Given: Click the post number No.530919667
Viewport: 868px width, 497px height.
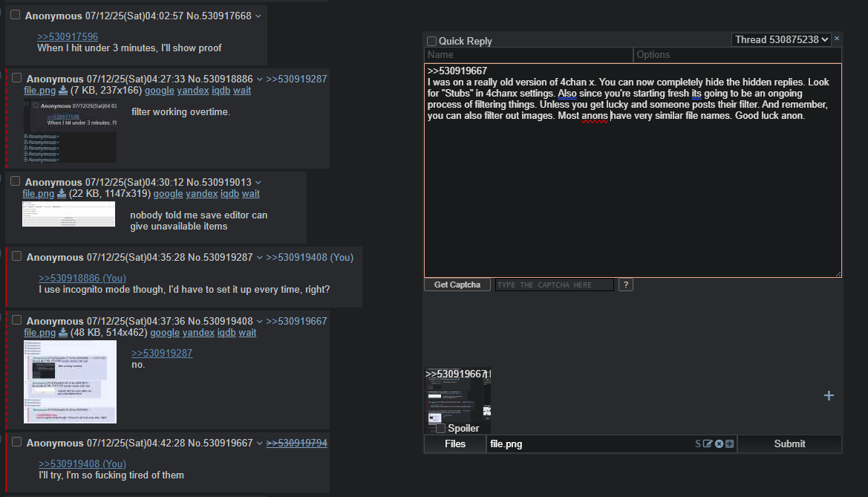Looking at the screenshot, I should pos(220,443).
